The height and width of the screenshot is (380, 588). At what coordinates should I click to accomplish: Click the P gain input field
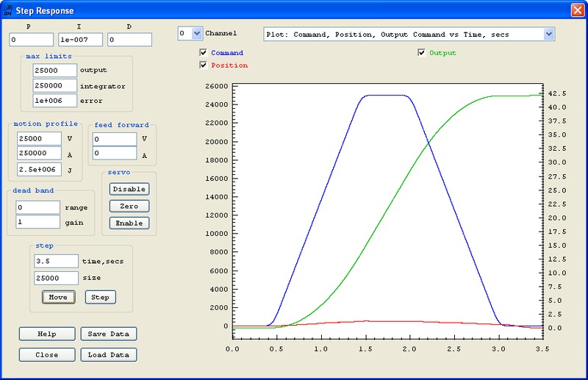coord(32,40)
